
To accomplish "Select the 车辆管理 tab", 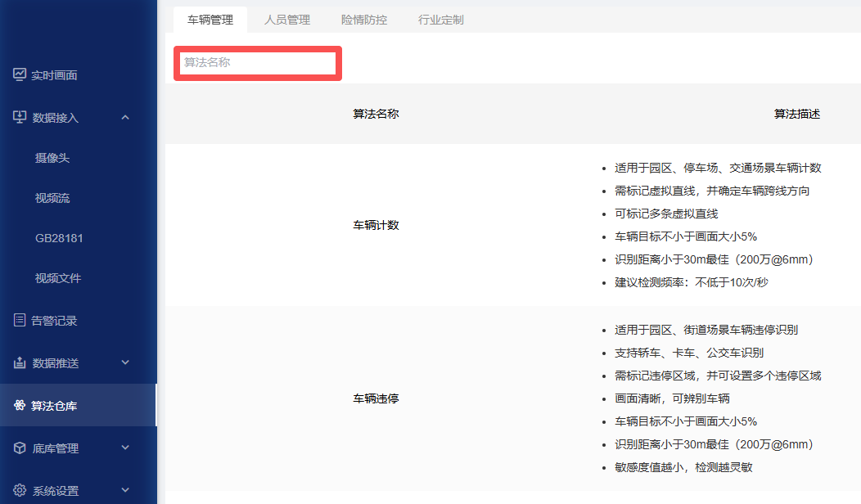I will [210, 20].
